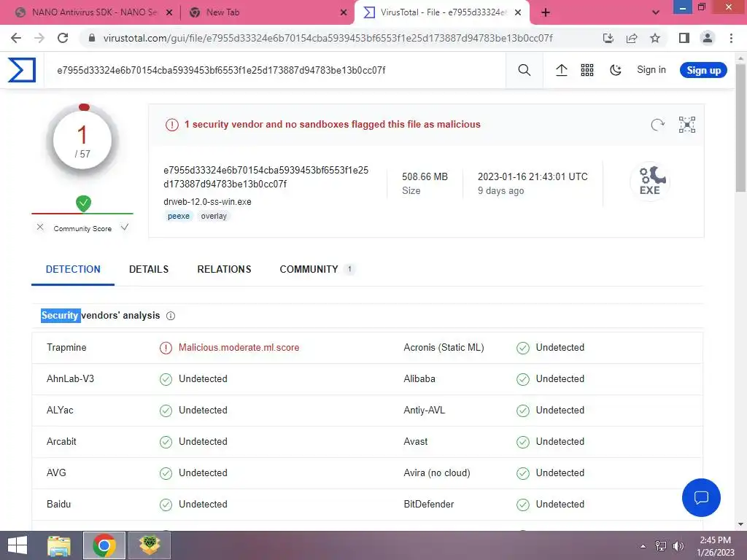This screenshot has width=747, height=560.
Task: Click Malicious.moderate.ml.score result text
Action: click(239, 348)
